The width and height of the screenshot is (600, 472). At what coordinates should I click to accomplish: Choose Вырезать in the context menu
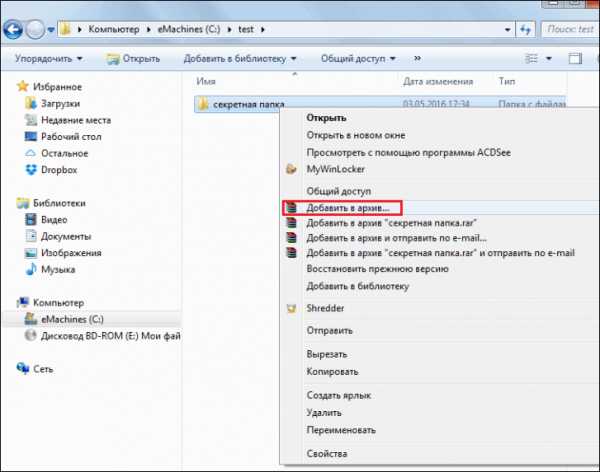[x=326, y=354]
